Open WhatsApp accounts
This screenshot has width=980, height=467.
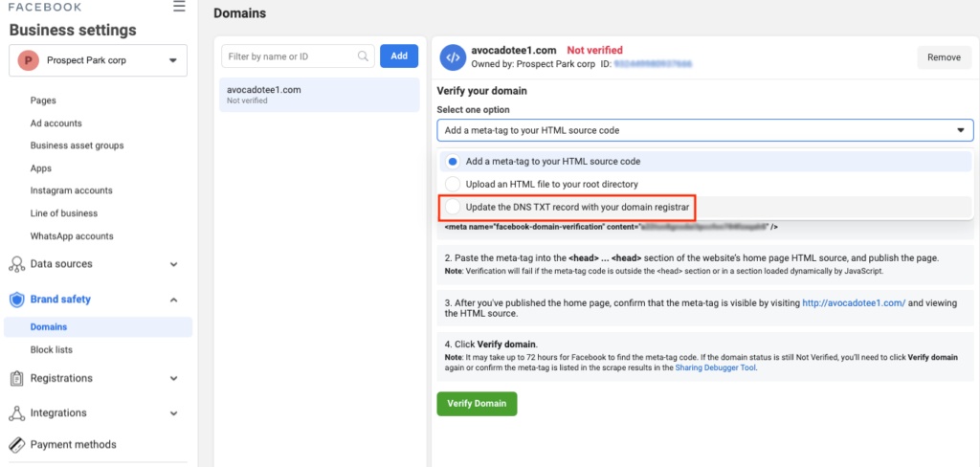pyautogui.click(x=72, y=236)
